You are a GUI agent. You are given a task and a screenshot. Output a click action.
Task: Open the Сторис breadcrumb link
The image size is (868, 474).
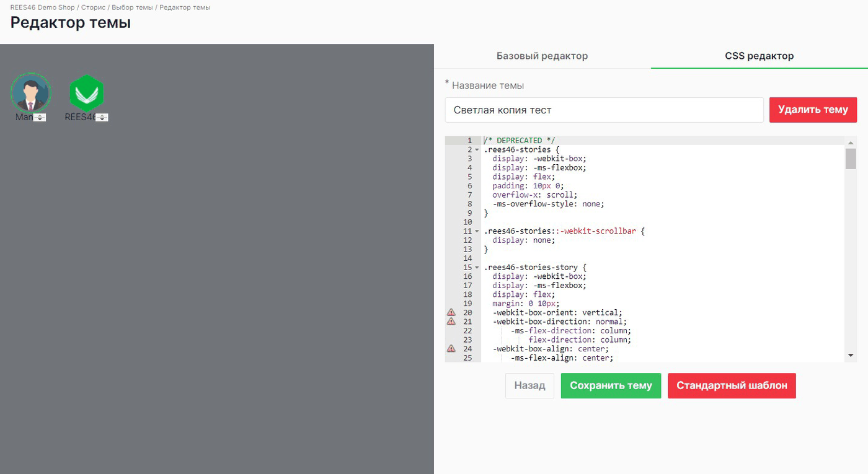(x=94, y=7)
